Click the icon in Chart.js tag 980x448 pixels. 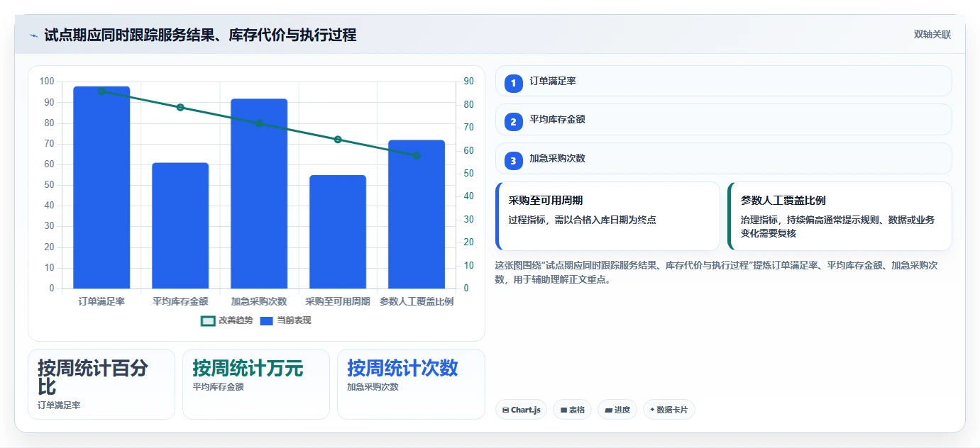505,410
